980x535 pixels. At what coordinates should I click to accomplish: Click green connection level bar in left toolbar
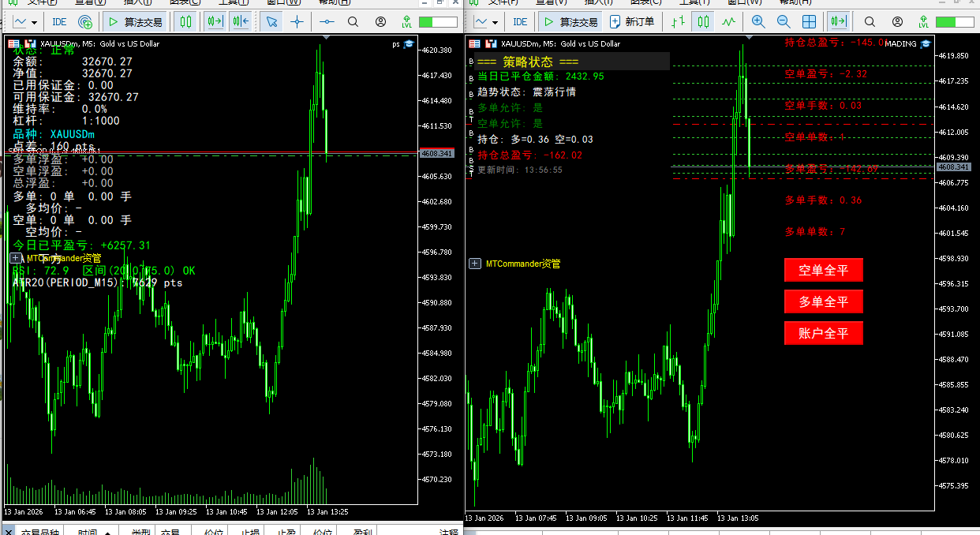437,22
